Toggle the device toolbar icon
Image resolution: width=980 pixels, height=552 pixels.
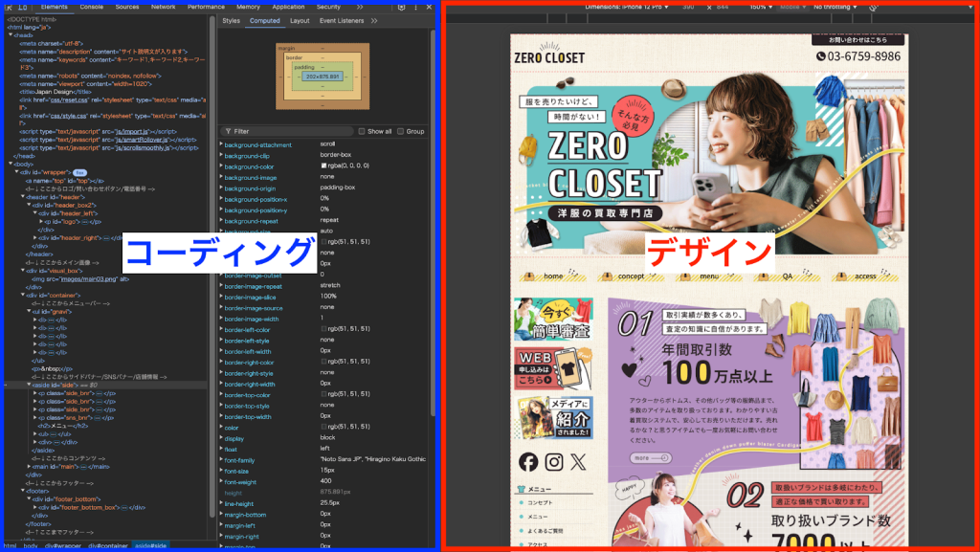coord(23,7)
